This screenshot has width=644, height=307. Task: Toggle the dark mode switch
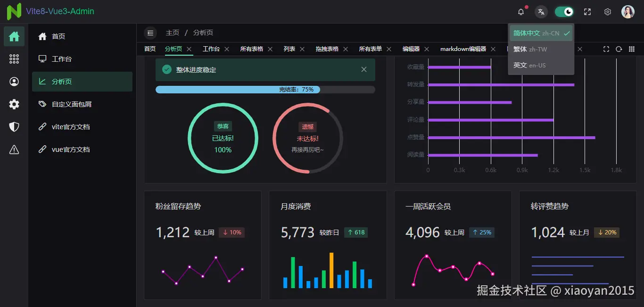tap(564, 12)
